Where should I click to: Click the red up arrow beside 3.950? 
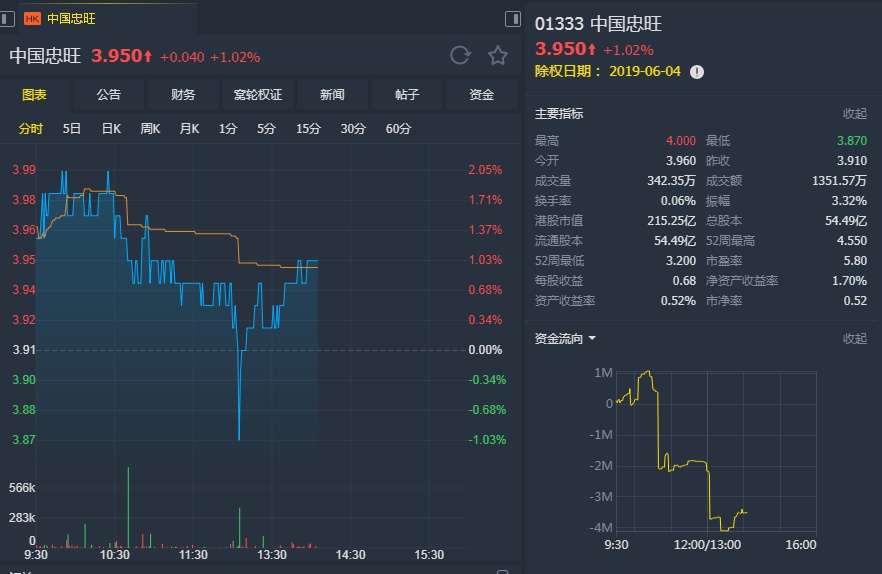click(147, 56)
